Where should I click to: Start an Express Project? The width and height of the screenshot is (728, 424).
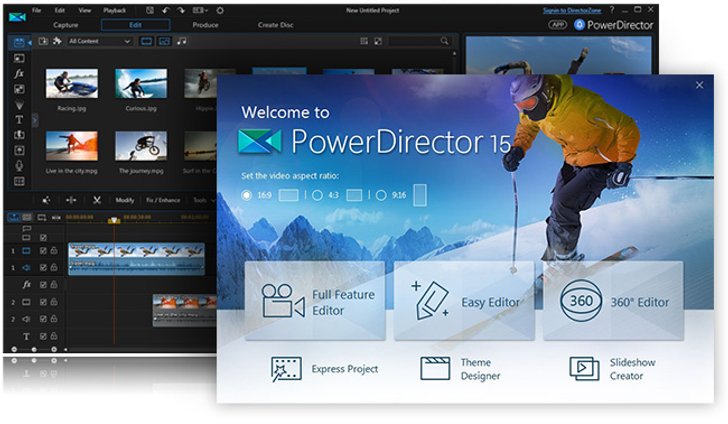[x=324, y=369]
